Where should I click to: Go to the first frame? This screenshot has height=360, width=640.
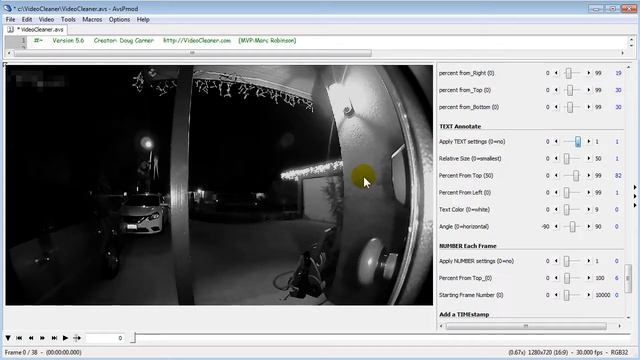[x=19, y=338]
